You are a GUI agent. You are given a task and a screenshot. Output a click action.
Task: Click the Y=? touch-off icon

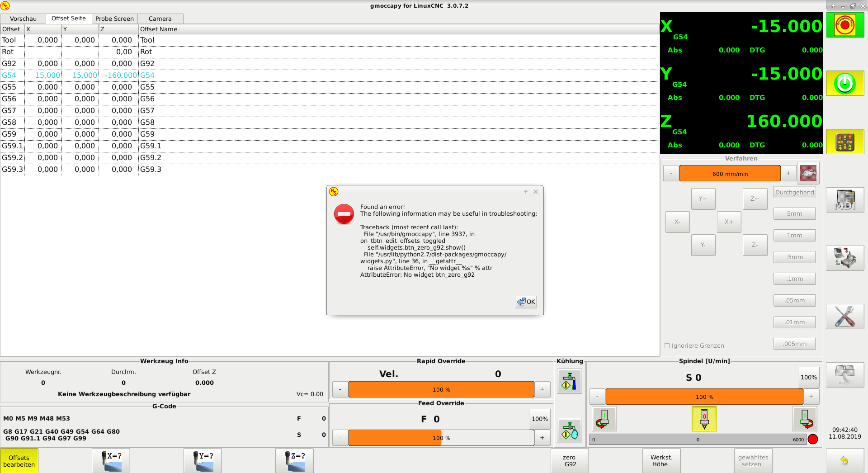203,461
